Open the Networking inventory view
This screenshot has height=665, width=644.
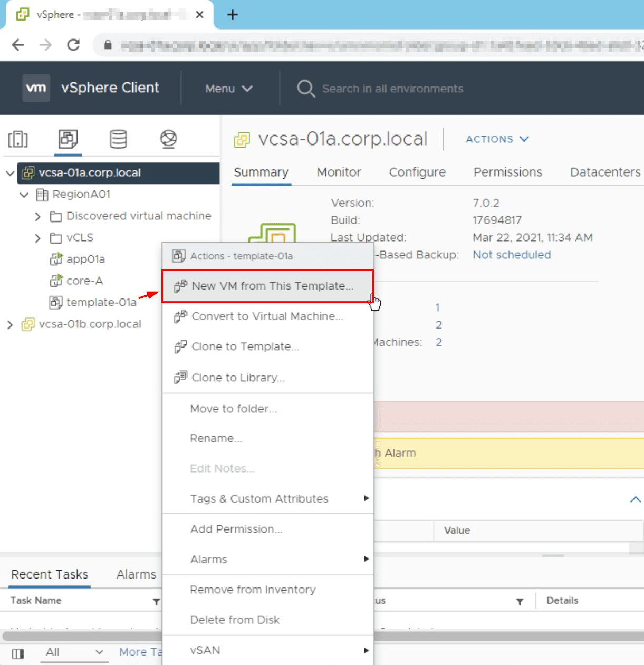[168, 139]
